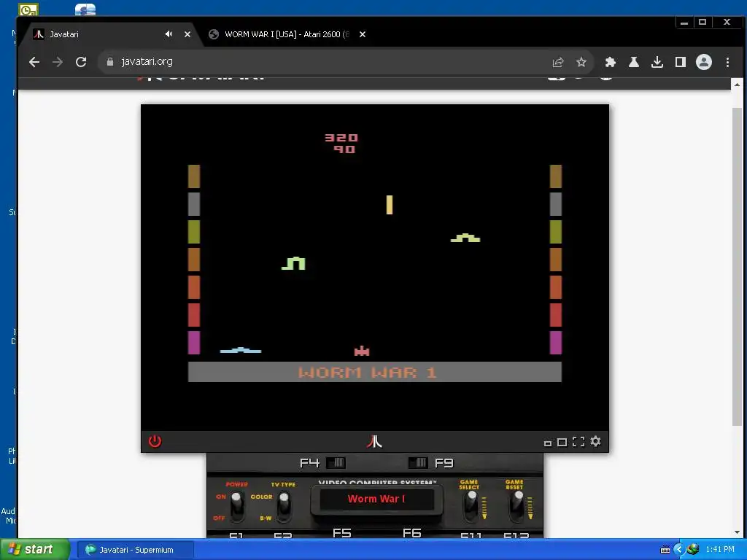Click scrollbar up arrow

tap(737, 85)
